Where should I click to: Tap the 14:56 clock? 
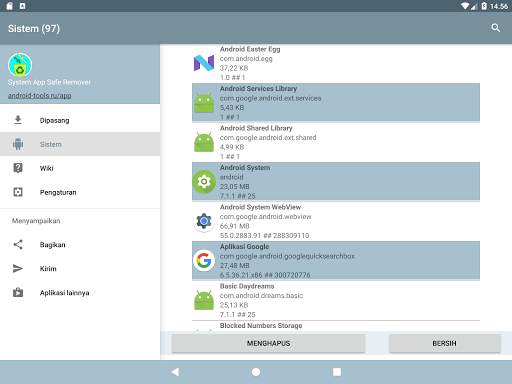[499, 6]
